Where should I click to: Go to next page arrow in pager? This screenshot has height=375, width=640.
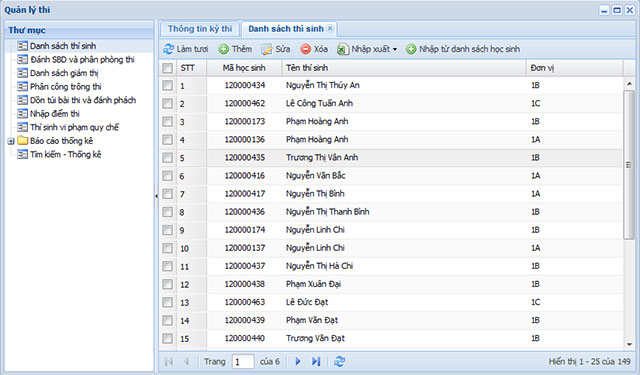(x=298, y=362)
